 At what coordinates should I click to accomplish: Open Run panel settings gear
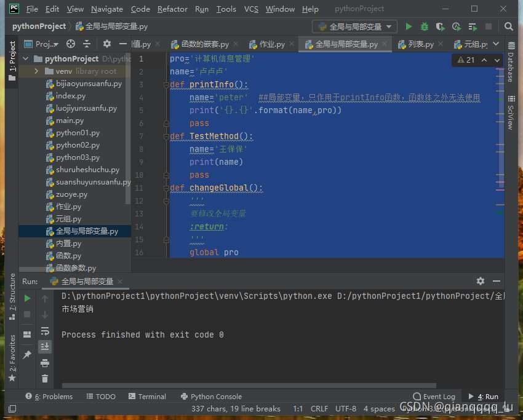click(481, 281)
